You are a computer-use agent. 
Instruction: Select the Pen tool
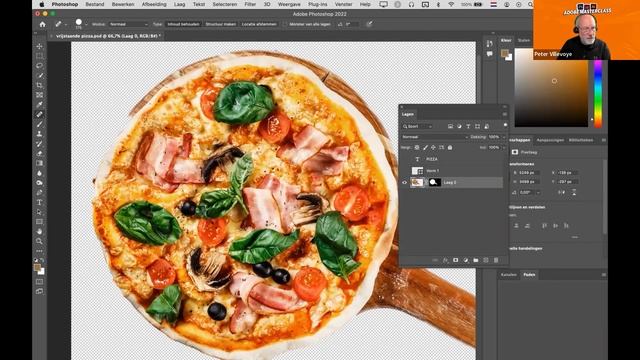(40, 193)
